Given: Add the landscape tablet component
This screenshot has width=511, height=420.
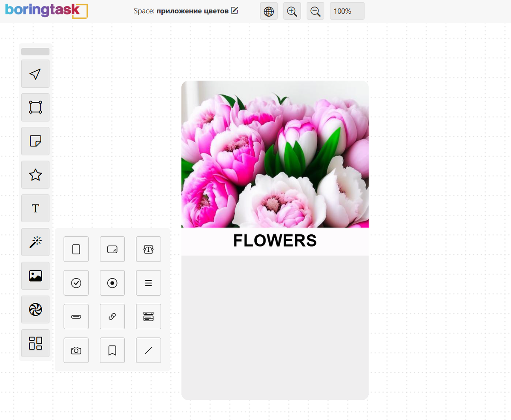Looking at the screenshot, I should tap(112, 249).
